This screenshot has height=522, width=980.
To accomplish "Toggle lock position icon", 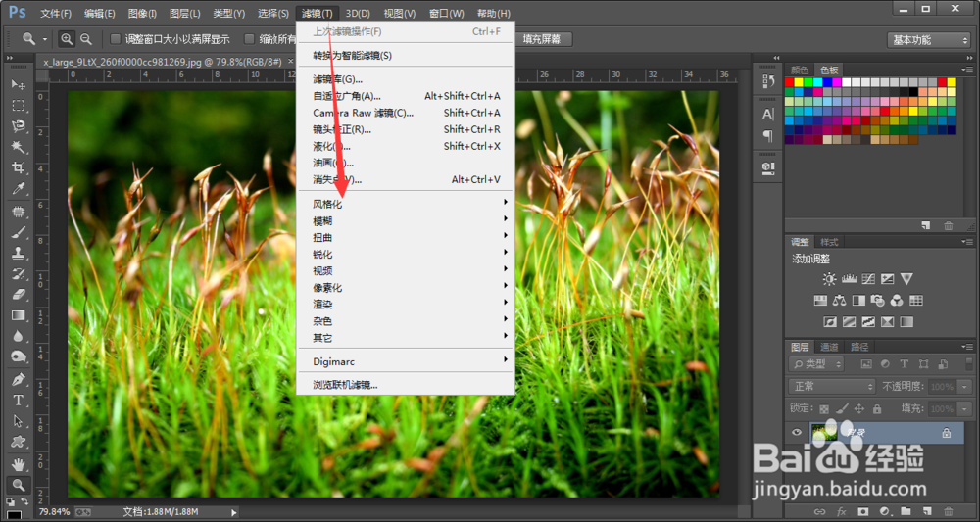I will (859, 409).
